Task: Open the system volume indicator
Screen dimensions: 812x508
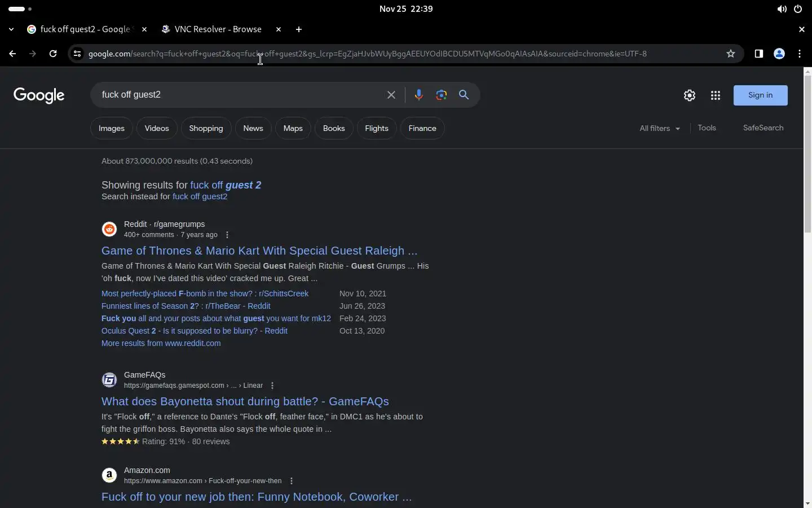Action: coord(782,9)
